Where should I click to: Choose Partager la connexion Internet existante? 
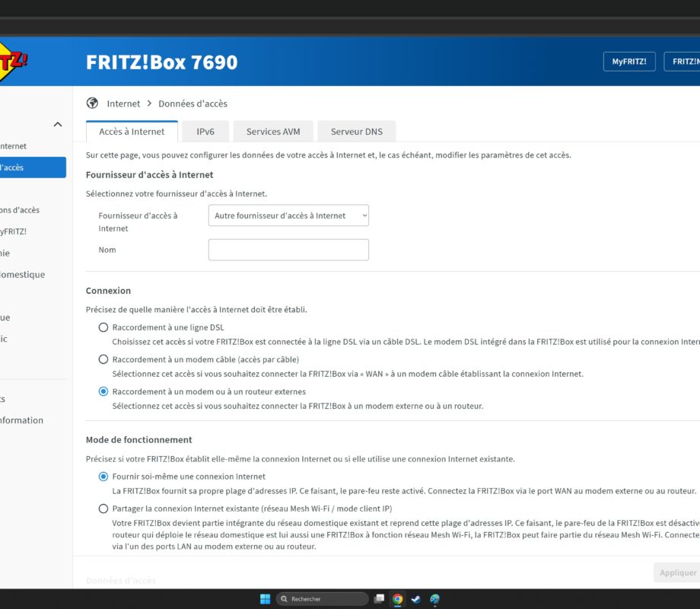pyautogui.click(x=103, y=509)
